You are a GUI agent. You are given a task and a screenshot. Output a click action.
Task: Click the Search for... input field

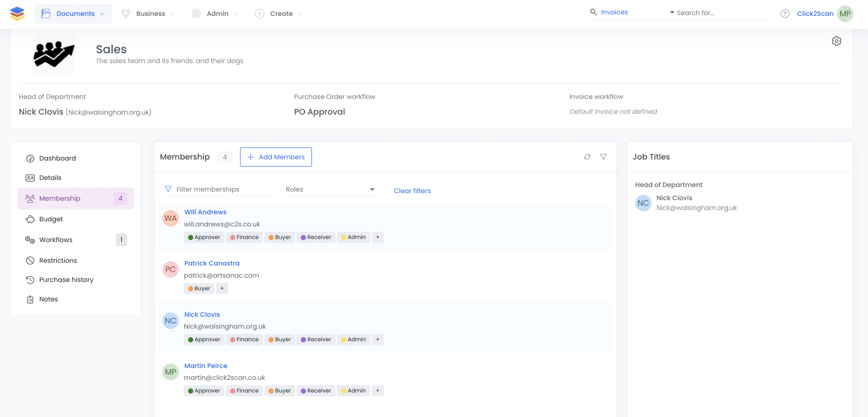pyautogui.click(x=722, y=13)
